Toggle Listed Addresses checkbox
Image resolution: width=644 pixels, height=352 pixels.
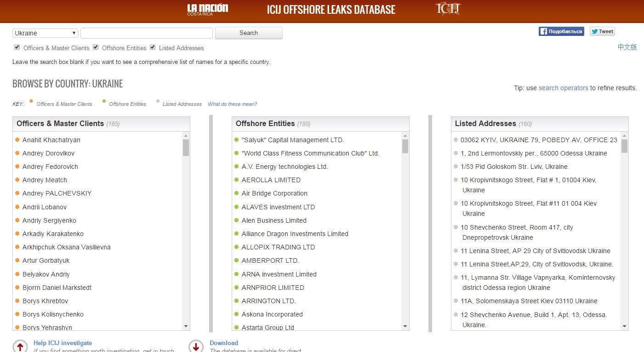point(153,47)
